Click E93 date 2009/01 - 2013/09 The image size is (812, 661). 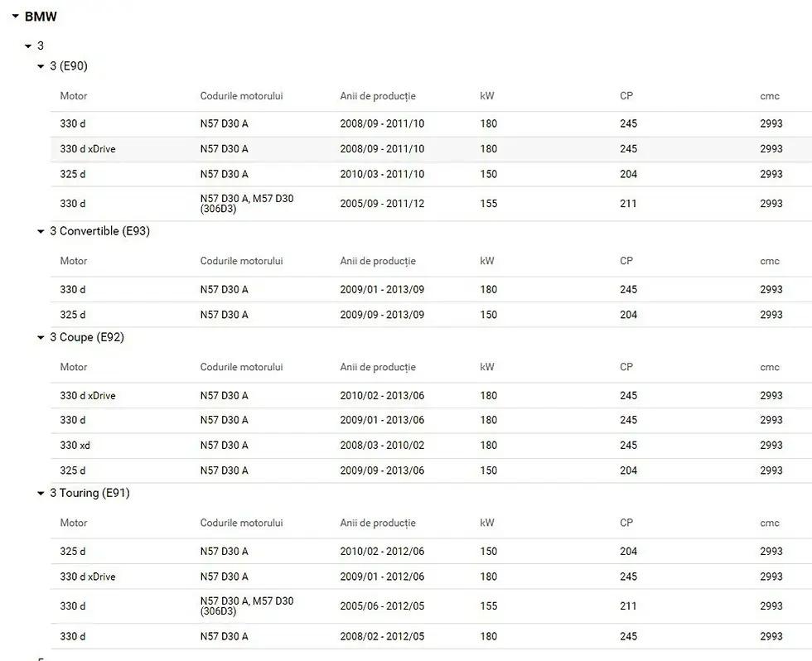(x=382, y=289)
